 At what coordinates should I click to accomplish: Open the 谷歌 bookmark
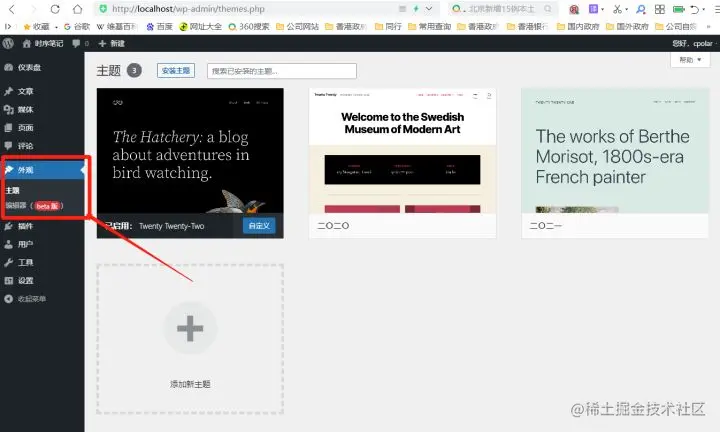coord(77,27)
